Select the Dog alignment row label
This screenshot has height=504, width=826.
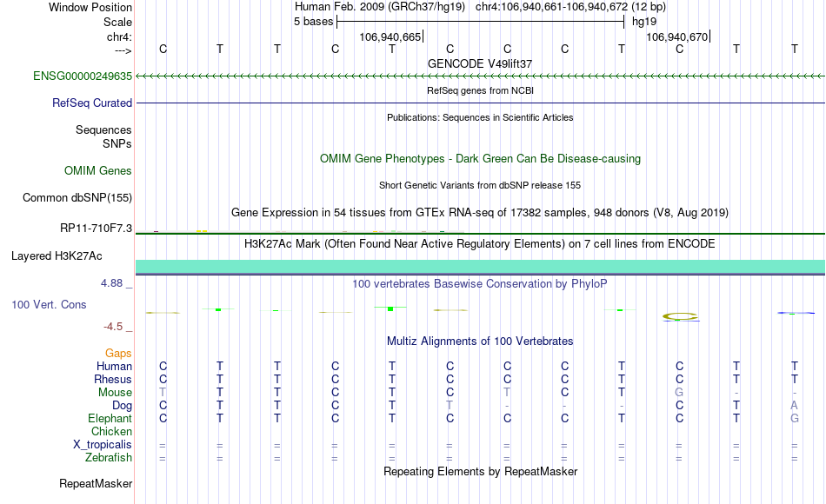coord(123,406)
